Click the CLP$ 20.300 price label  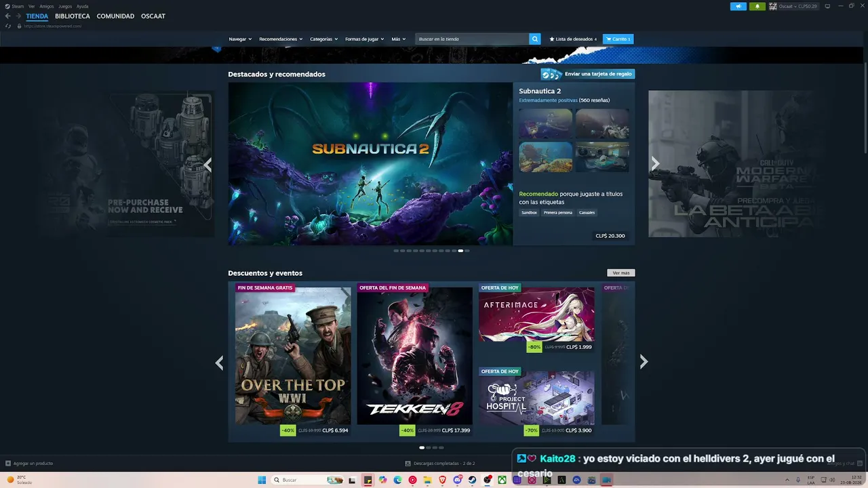click(610, 236)
